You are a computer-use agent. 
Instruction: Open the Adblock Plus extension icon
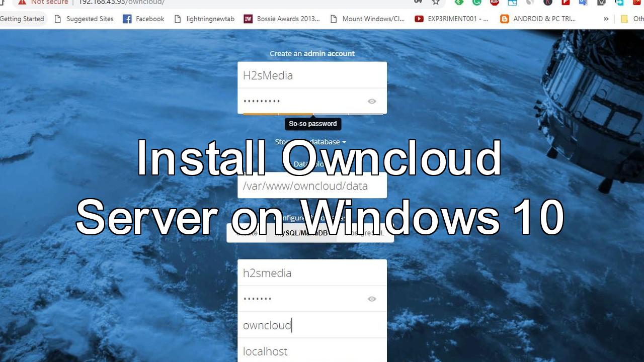(495, 2)
